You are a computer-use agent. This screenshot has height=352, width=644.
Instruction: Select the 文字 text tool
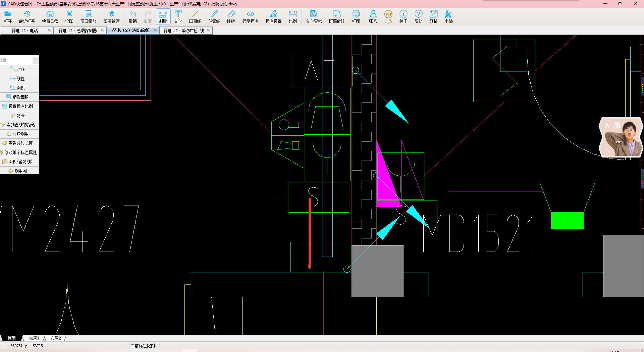[178, 16]
